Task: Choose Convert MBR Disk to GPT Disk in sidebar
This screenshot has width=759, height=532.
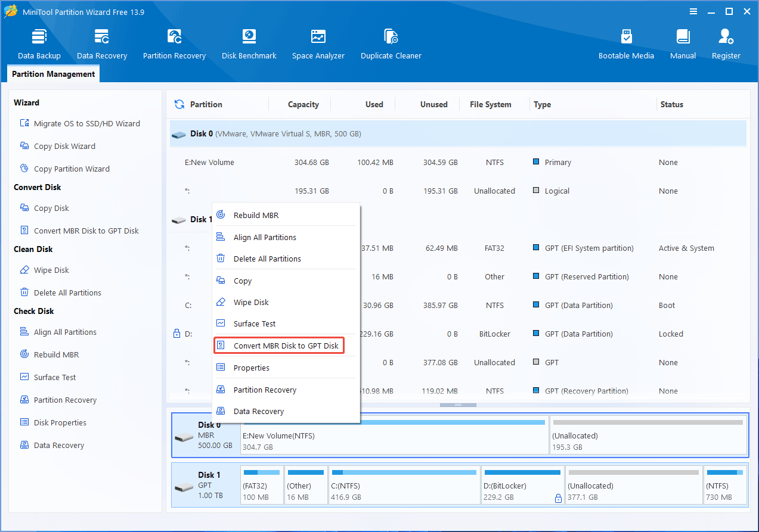Action: (x=79, y=231)
